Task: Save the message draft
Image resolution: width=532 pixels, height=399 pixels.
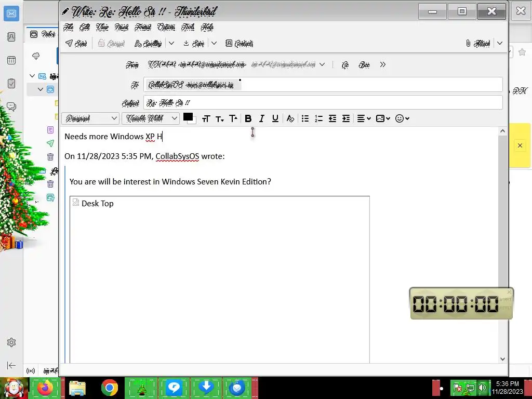Action: pyautogui.click(x=194, y=44)
